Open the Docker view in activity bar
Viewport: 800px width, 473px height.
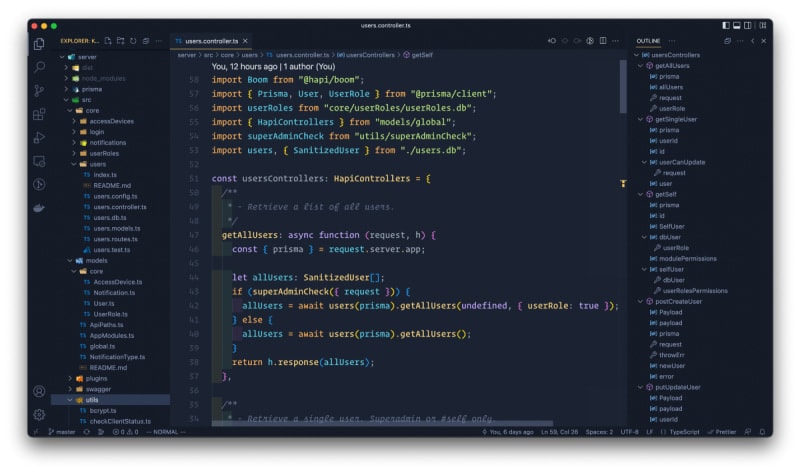point(39,208)
